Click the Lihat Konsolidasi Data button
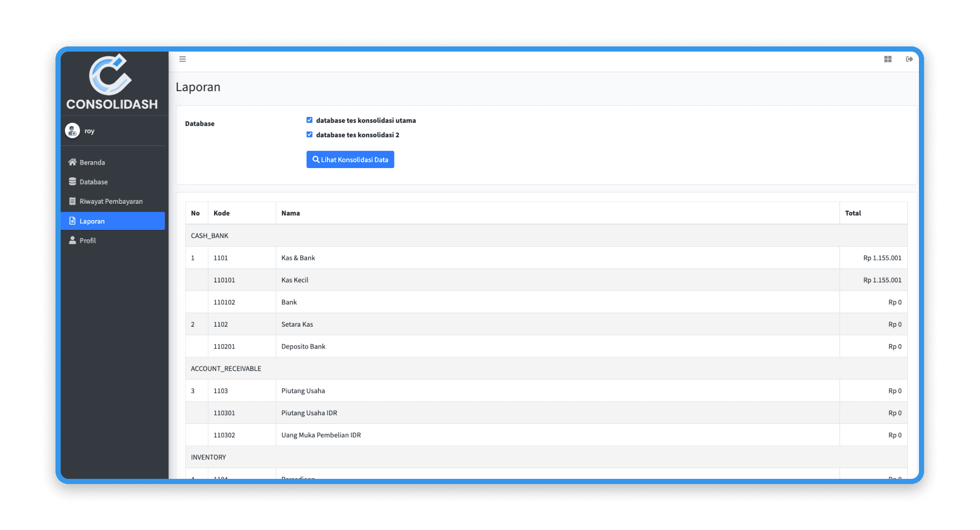This screenshot has height=530, width=980. [350, 159]
